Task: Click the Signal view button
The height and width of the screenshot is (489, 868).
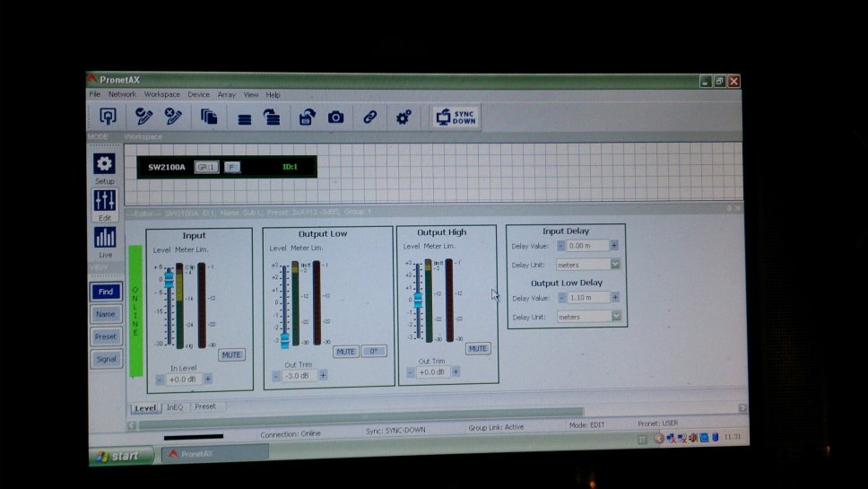Action: point(105,359)
